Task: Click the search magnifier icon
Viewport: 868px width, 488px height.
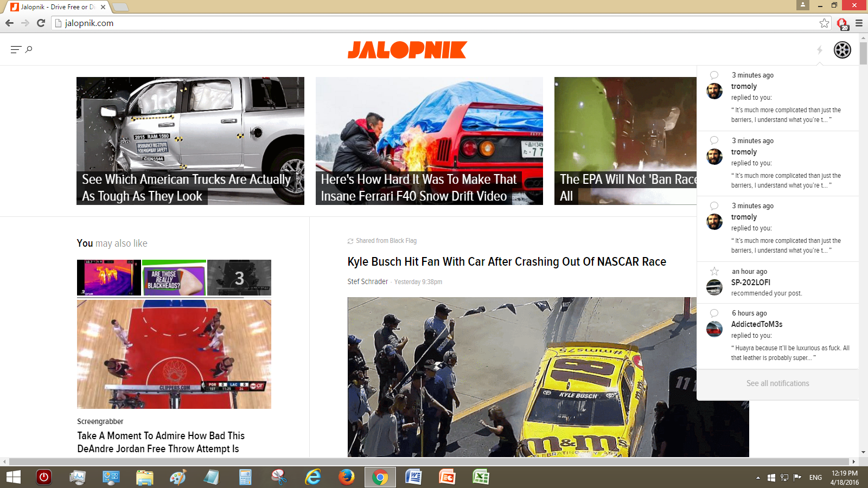Action: [29, 49]
